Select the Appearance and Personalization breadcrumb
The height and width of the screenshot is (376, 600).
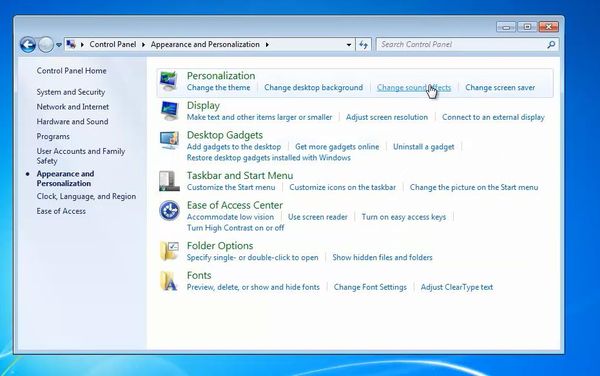pyautogui.click(x=205, y=44)
